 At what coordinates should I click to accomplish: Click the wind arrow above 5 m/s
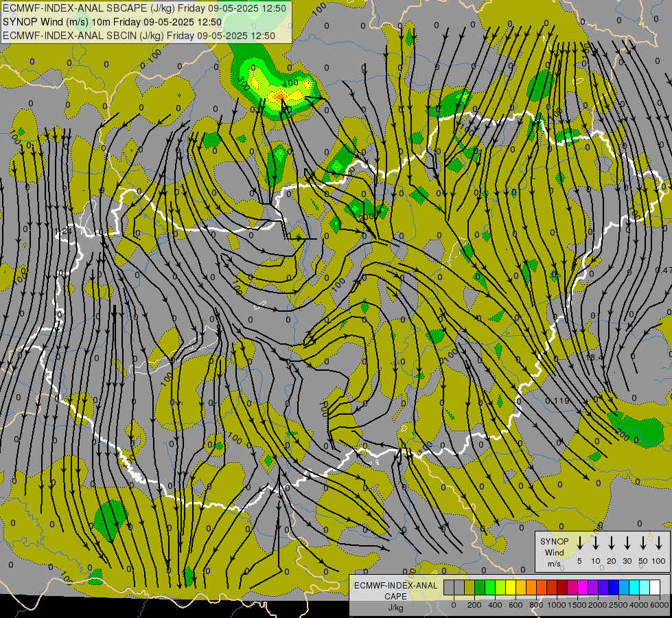[x=579, y=542]
